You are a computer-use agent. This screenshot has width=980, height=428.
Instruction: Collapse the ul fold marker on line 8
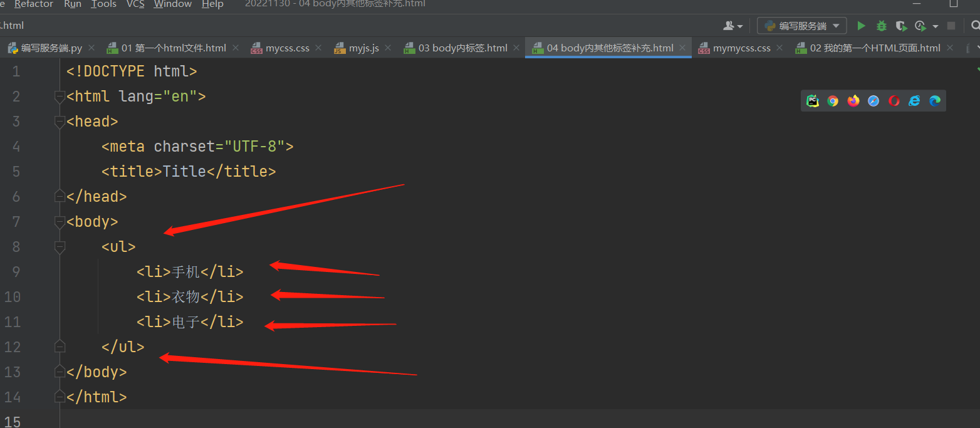click(x=60, y=248)
